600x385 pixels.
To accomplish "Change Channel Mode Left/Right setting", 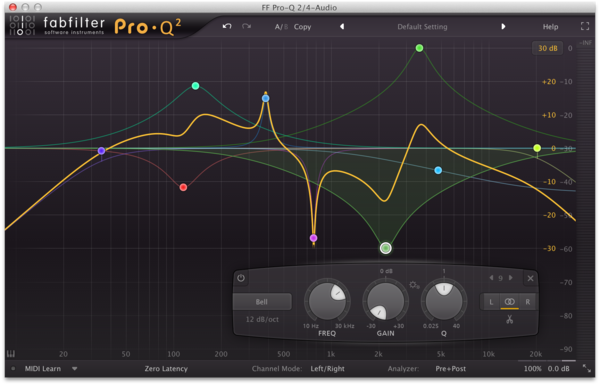I will tap(327, 369).
